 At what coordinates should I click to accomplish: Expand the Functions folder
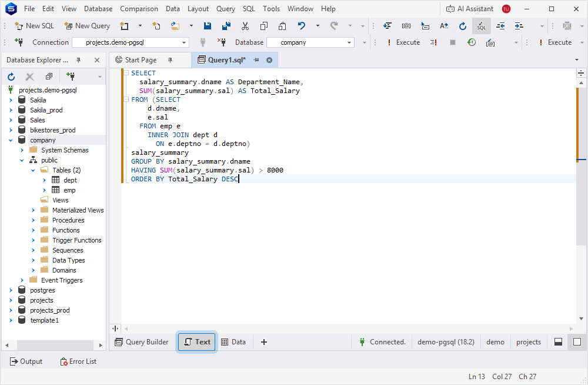pyautogui.click(x=34, y=230)
